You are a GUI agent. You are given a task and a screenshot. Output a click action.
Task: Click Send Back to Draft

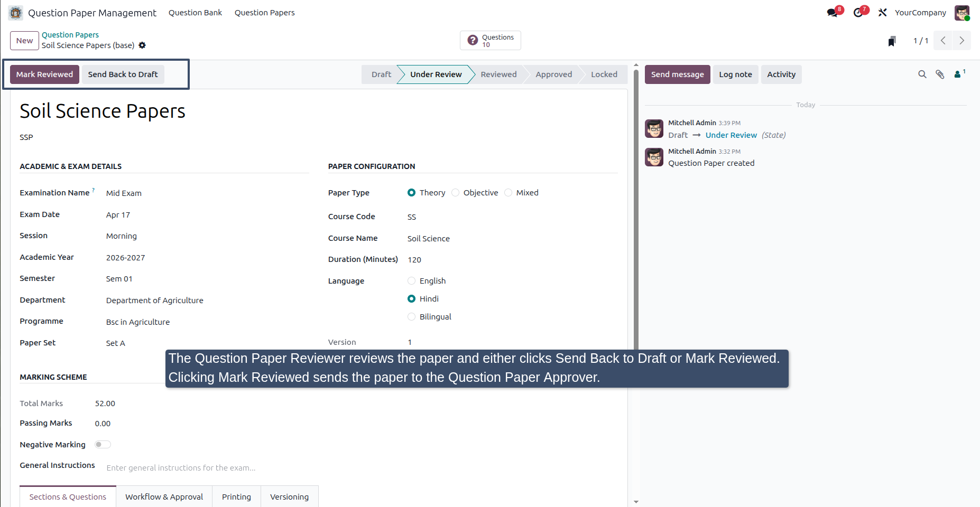(123, 74)
